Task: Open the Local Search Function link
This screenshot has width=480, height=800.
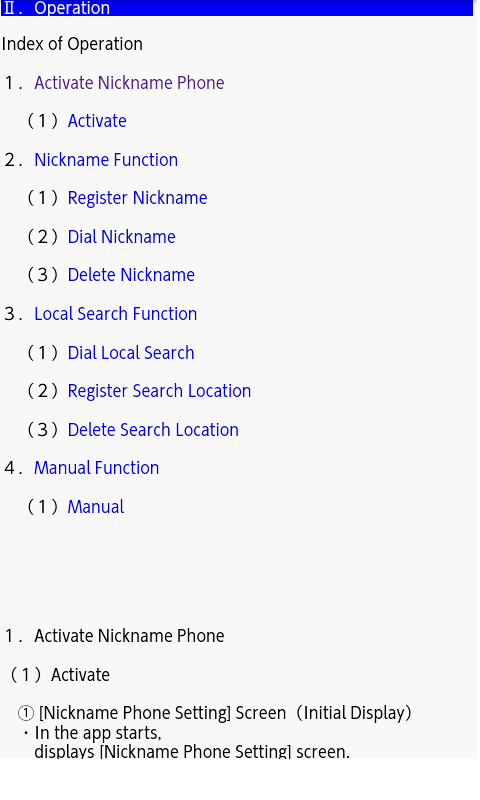Action: pos(115,314)
